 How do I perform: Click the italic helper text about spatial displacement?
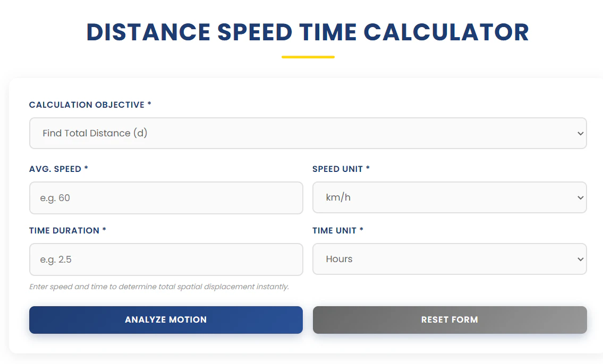point(159,287)
